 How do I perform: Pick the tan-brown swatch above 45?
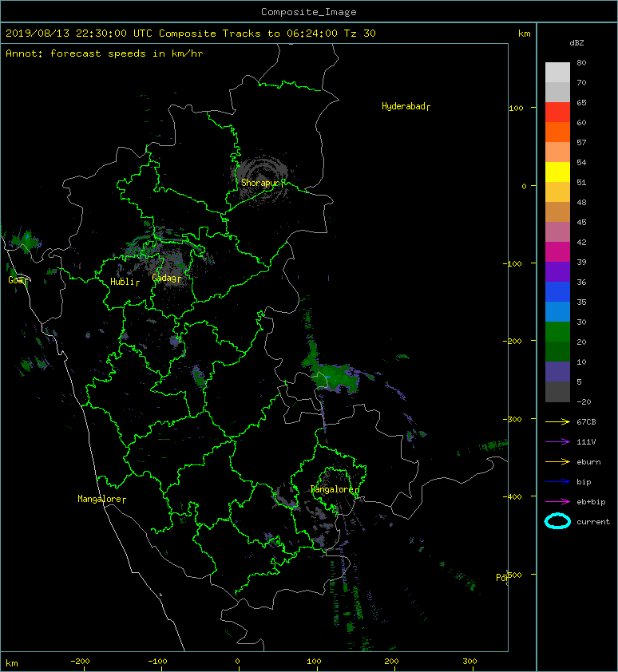(557, 211)
